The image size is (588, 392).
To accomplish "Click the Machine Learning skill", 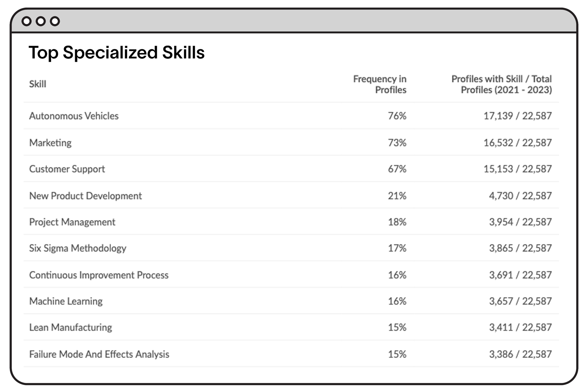I will click(66, 301).
